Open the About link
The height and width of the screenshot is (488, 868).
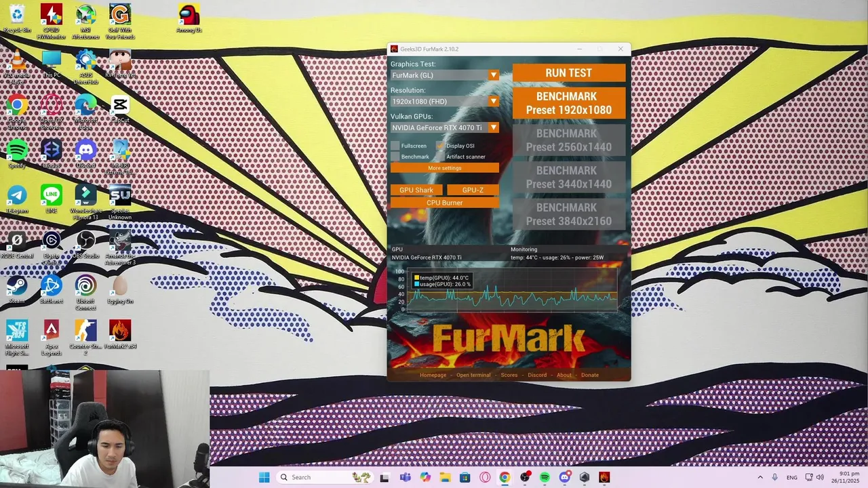(564, 375)
